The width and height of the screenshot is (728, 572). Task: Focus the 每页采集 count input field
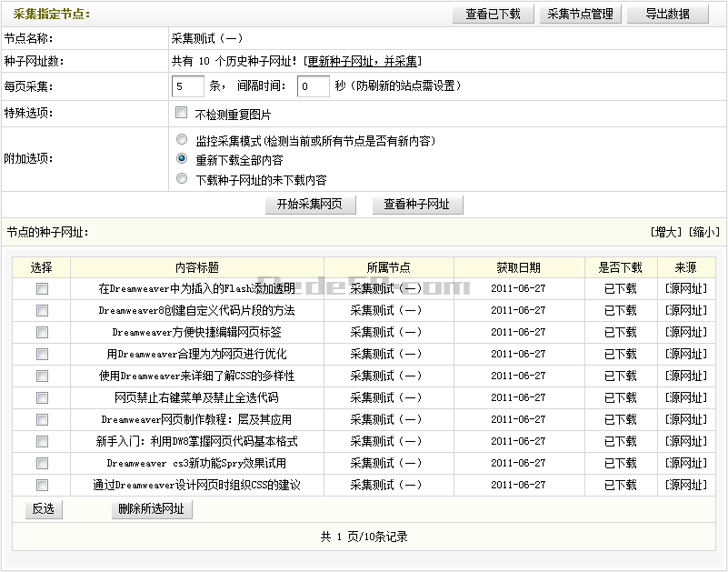187,86
